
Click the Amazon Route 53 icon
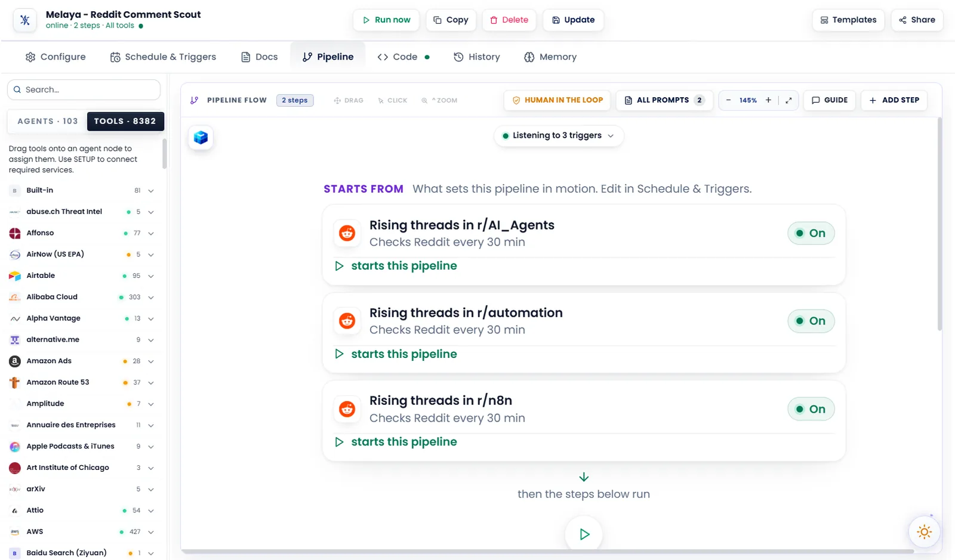click(15, 382)
